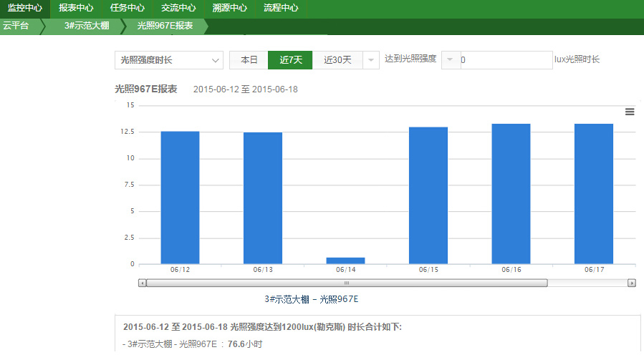
Task: Go to 交流中心
Action: click(x=178, y=8)
